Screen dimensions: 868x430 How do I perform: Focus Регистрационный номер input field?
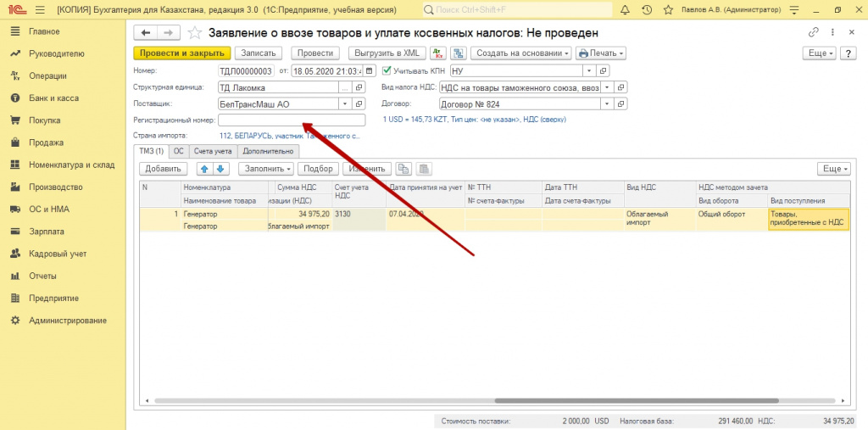tap(292, 120)
